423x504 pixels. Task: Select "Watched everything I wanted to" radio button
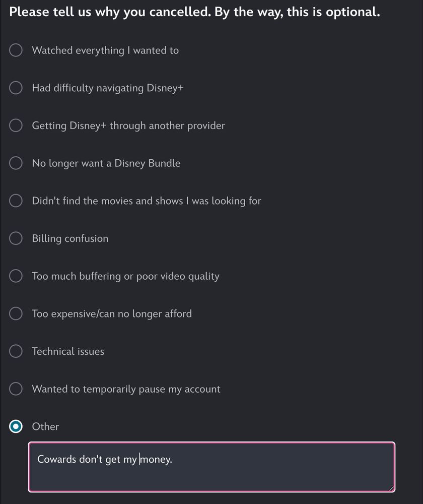[x=16, y=50]
